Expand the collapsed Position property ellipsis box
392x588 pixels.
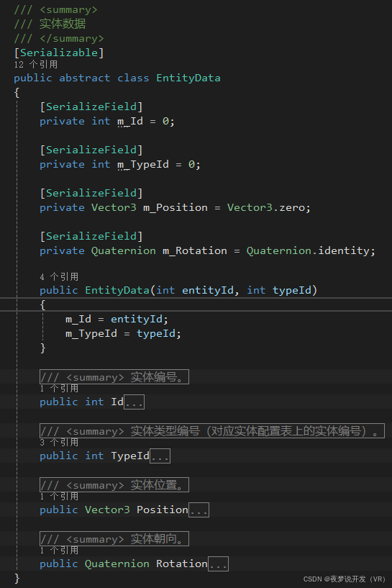click(x=199, y=510)
